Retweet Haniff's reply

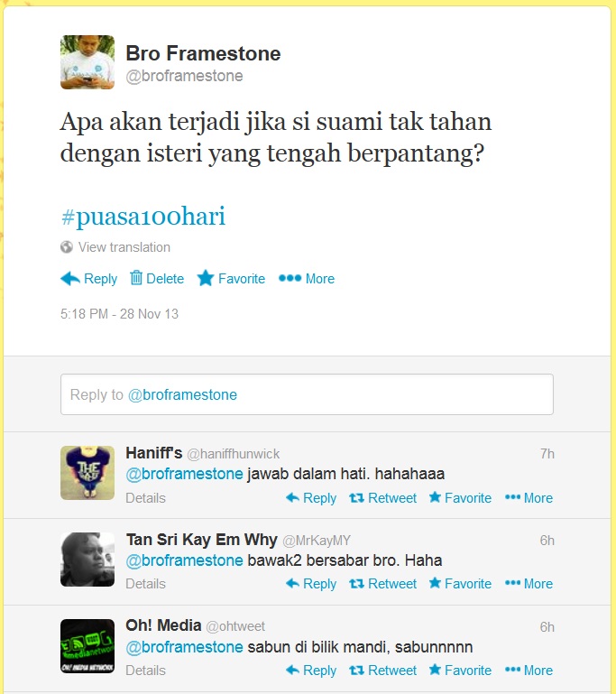click(382, 498)
